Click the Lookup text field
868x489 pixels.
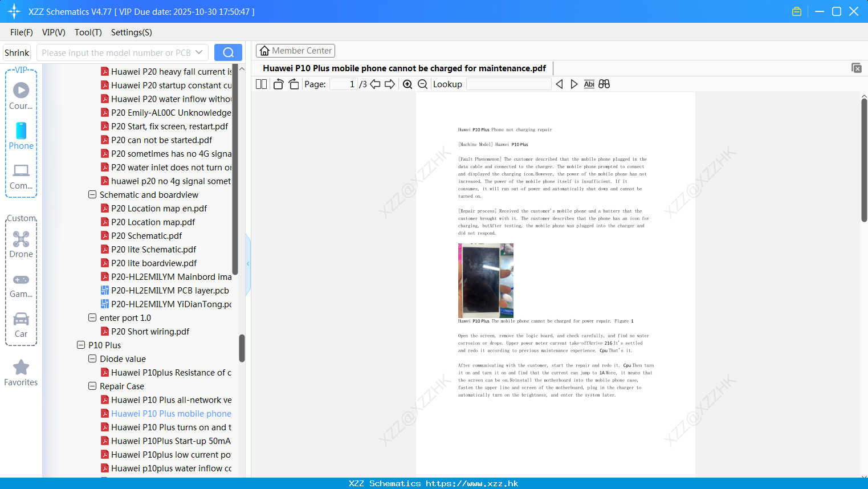508,84
